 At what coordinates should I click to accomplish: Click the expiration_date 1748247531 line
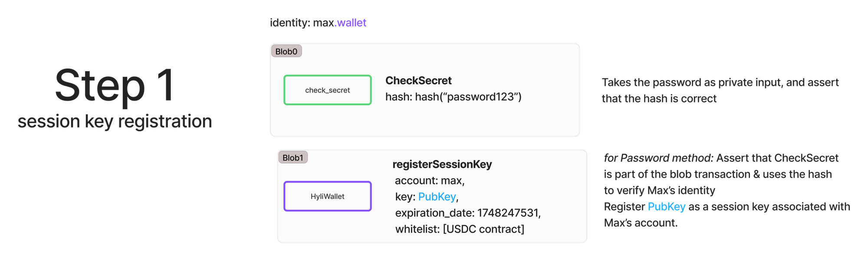tap(468, 213)
